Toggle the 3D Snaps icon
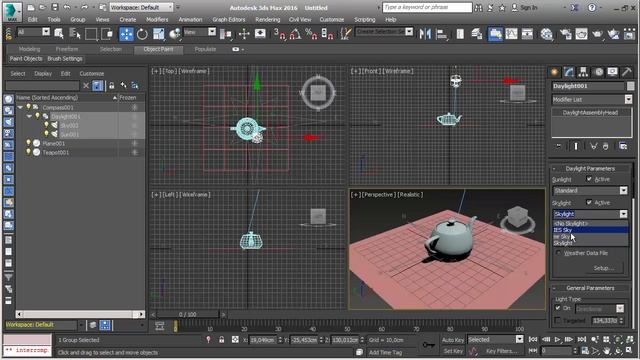 click(x=280, y=34)
